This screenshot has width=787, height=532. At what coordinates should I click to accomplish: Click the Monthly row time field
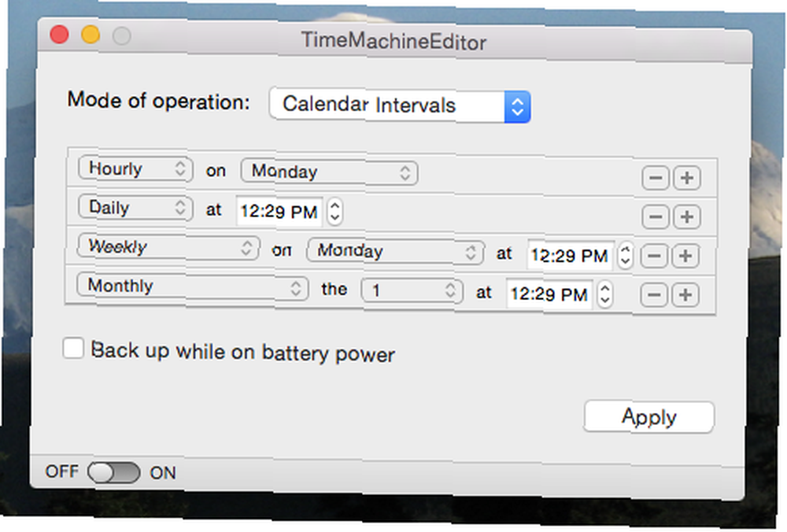(x=549, y=294)
